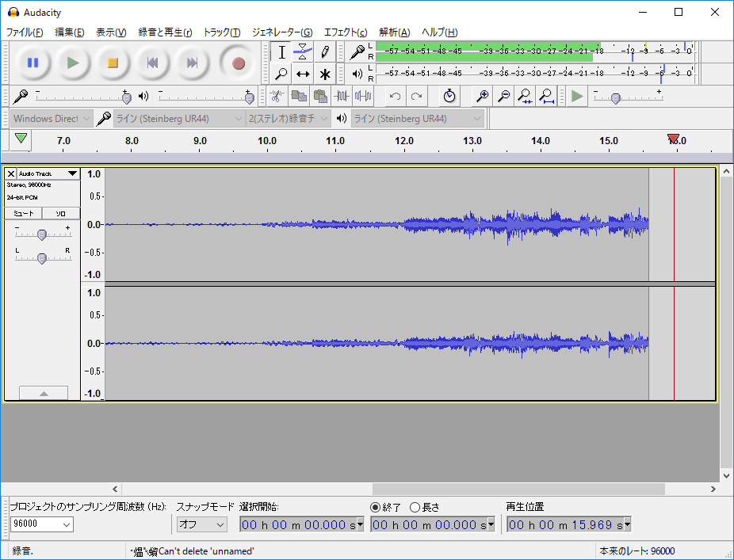Viewport: 734px width, 560px height.
Task: Start recording with the record button
Action: coord(238,63)
